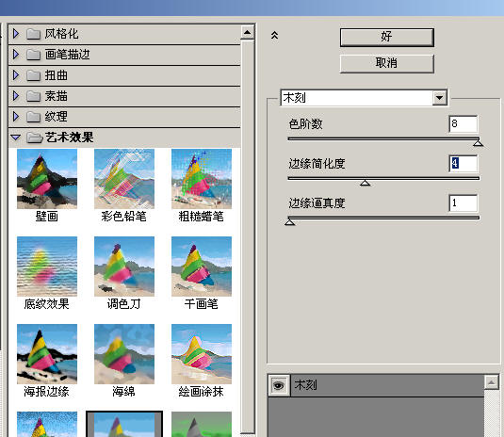Expand the 风格化 filter category
504x437 pixels.
click(x=15, y=33)
